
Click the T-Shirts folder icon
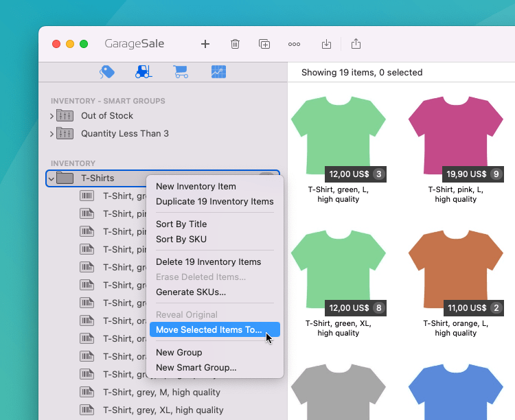[65, 178]
